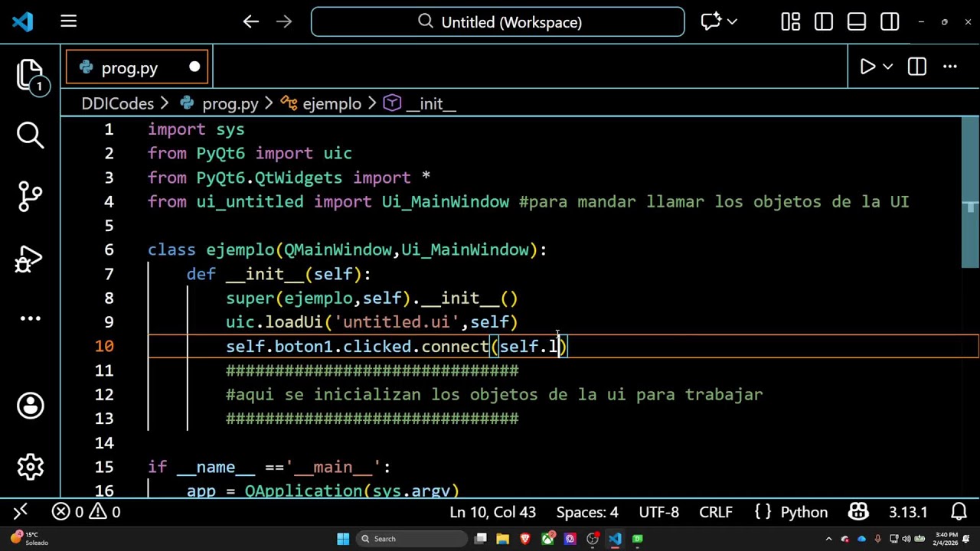Open Brave browser from taskbar
The width and height of the screenshot is (980, 551).
(x=525, y=539)
